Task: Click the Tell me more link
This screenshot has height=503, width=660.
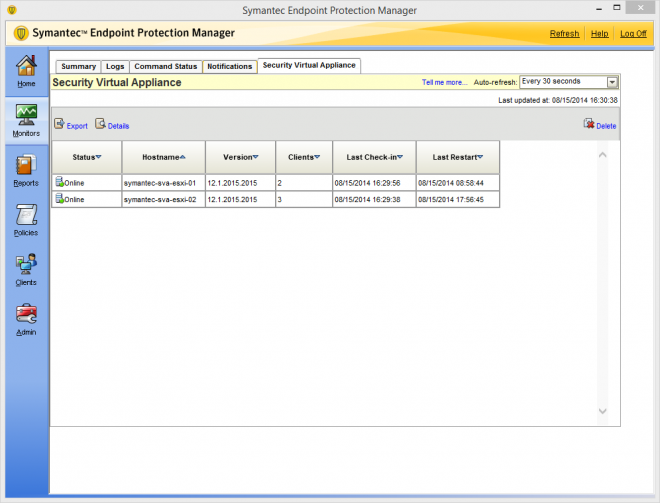Action: [444, 83]
